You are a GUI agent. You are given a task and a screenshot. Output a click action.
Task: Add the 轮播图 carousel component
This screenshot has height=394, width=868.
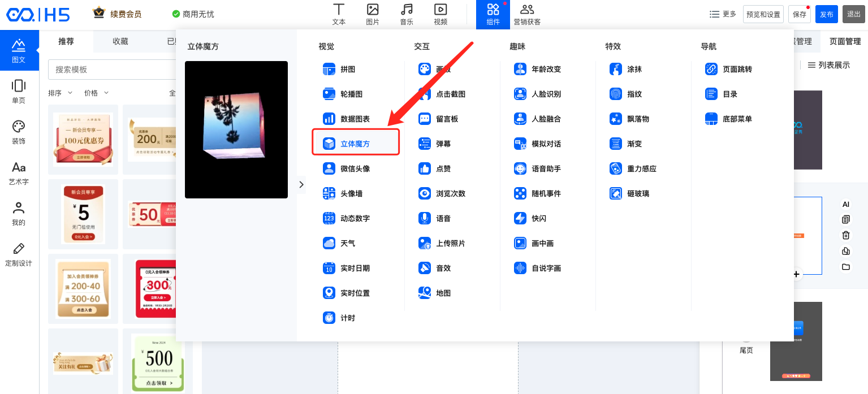(351, 94)
